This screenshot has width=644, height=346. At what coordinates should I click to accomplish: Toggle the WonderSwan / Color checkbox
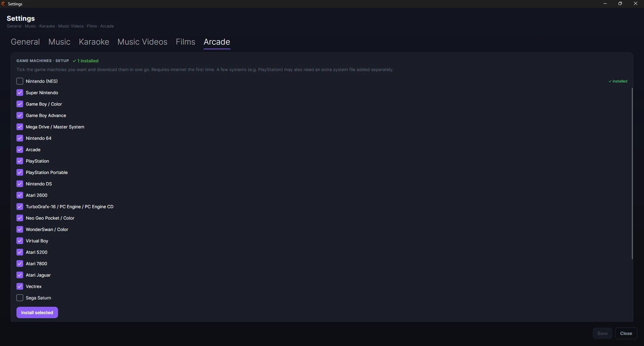click(x=20, y=230)
